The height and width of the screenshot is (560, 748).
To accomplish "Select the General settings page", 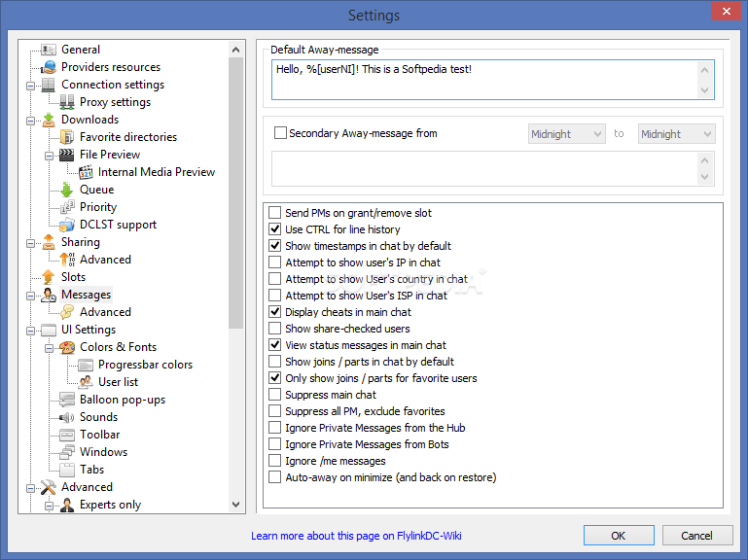I will coord(81,50).
